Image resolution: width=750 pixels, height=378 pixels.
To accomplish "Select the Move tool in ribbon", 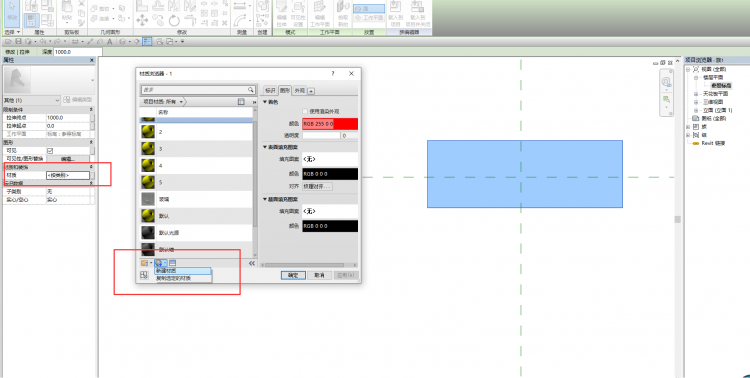I will click(142, 20).
